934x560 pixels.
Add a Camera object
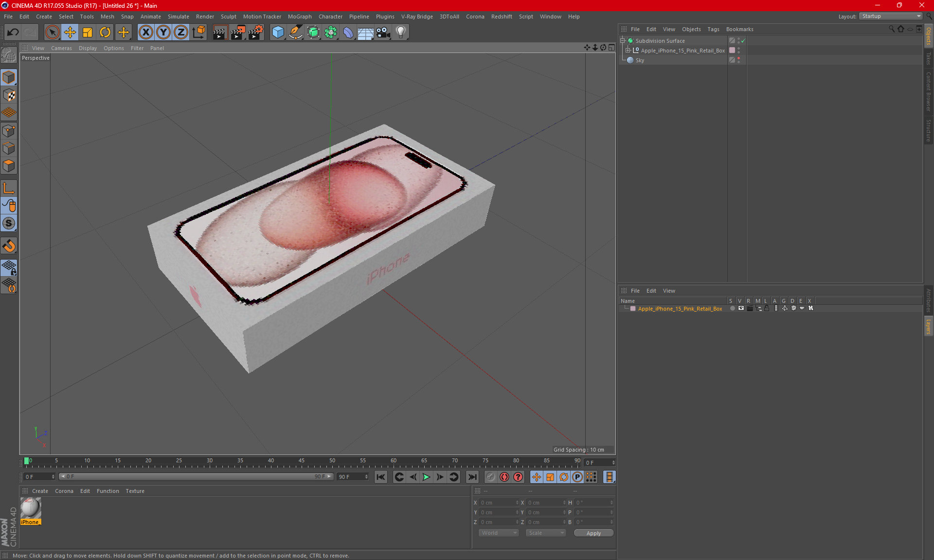383,32
